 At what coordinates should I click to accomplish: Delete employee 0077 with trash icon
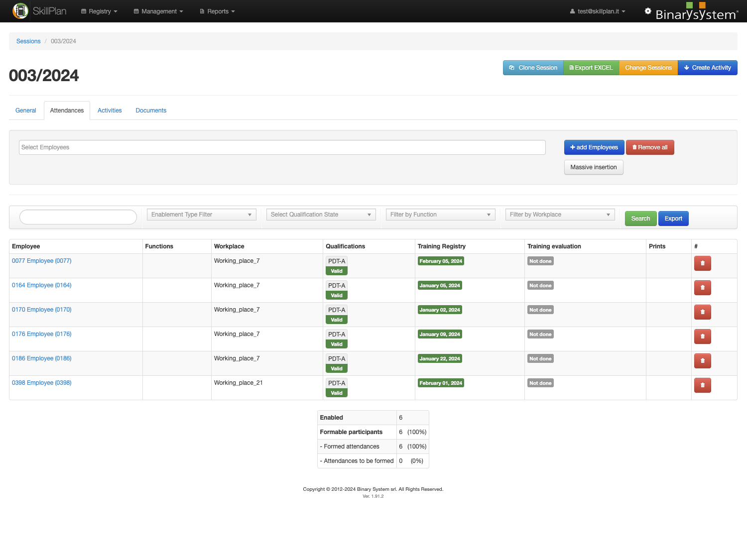702,263
